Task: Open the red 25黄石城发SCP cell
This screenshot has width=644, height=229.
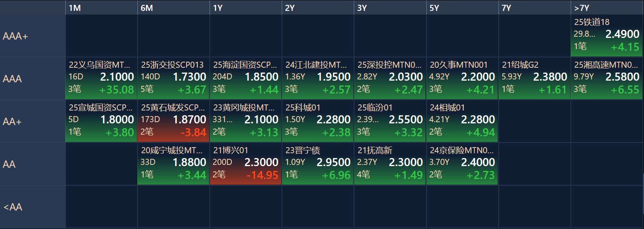Action: (x=173, y=121)
